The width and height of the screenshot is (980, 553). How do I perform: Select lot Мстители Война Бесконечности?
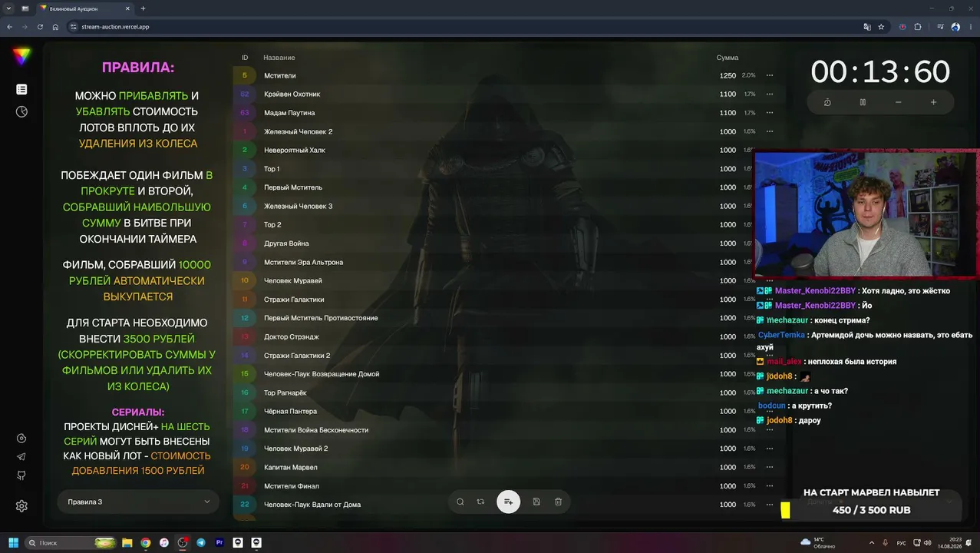pyautogui.click(x=316, y=430)
